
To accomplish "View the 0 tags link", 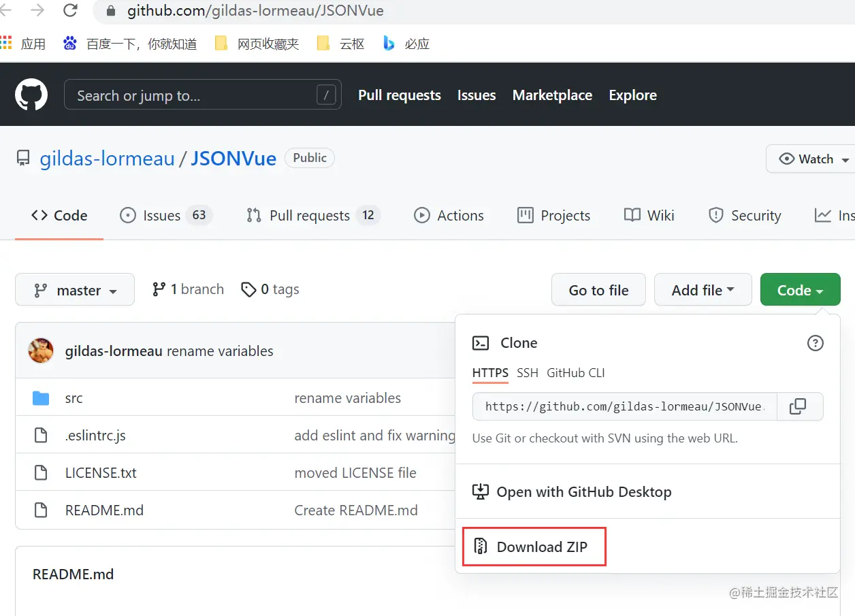I will (x=270, y=289).
